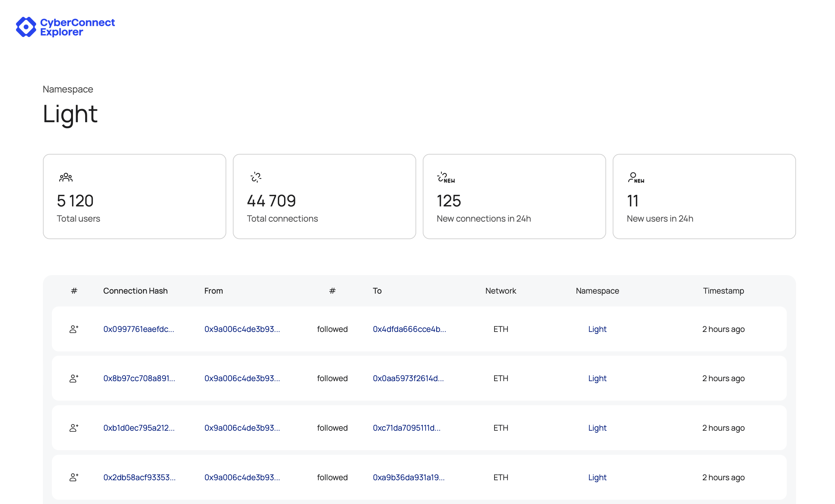Open To address 0xc71da7095111d...
The width and height of the screenshot is (835, 504).
click(x=407, y=428)
